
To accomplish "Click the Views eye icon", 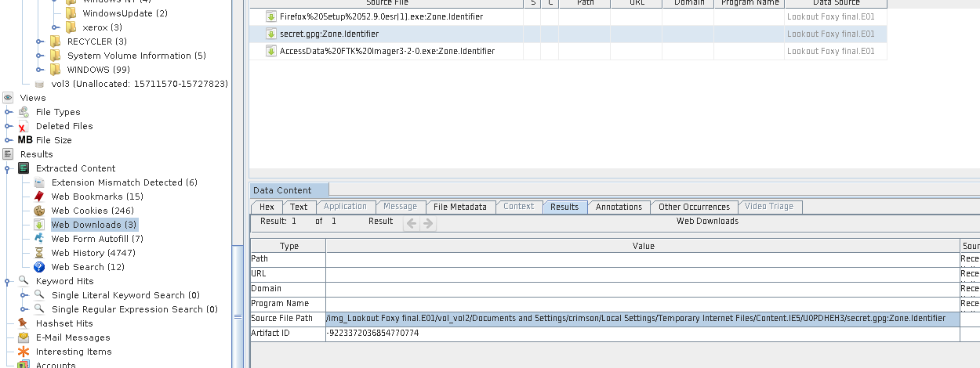I will pos(9,98).
